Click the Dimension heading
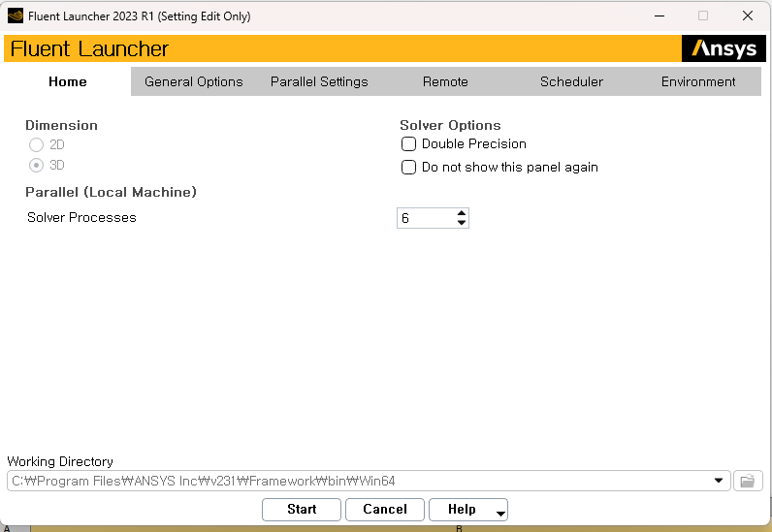Screen dimensions: 772x532 point(61,125)
